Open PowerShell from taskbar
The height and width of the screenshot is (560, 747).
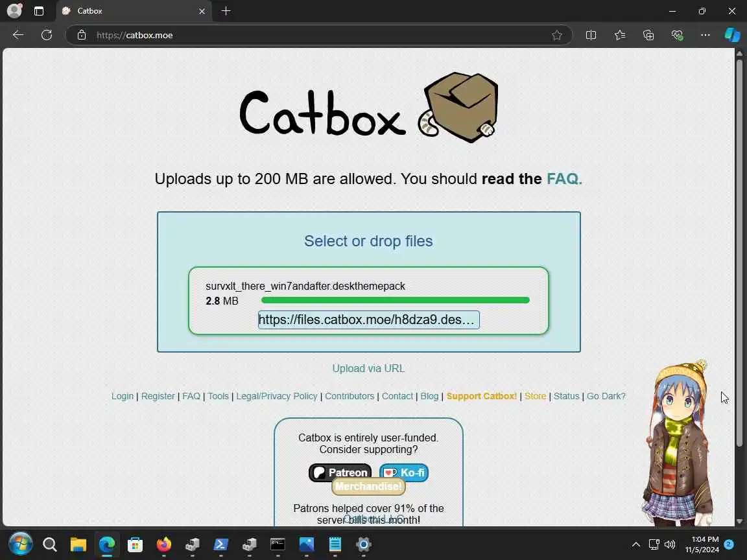[x=220, y=544]
